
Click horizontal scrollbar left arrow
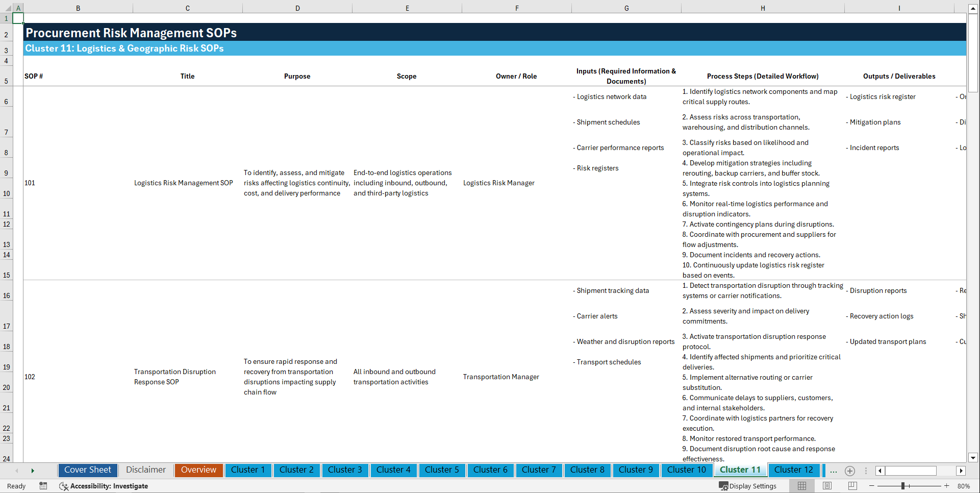click(880, 471)
